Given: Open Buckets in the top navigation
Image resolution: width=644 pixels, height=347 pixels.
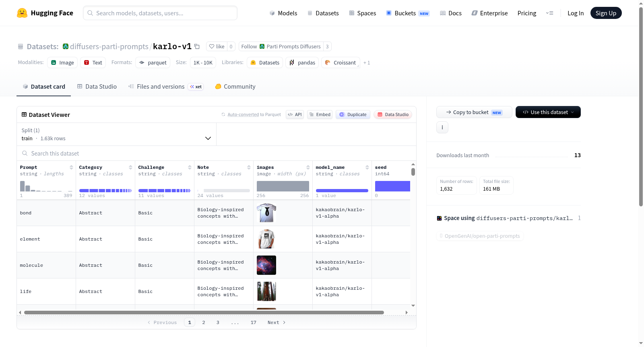Looking at the screenshot, I should (408, 13).
